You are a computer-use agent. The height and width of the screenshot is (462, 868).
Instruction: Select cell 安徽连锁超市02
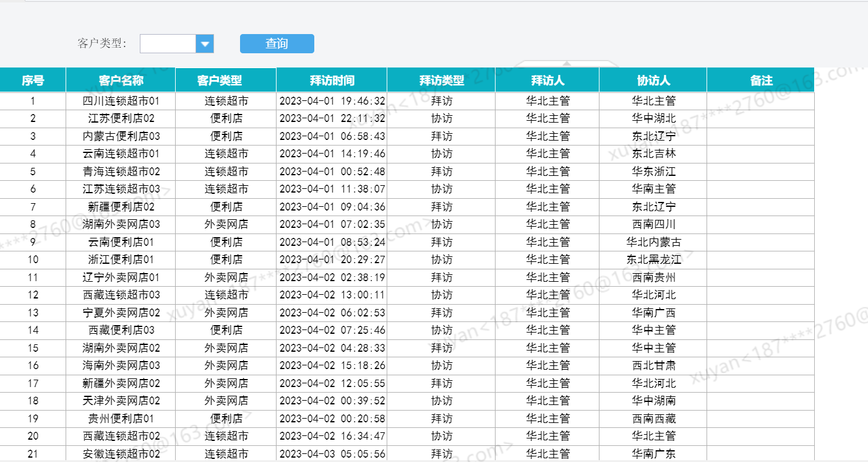pyautogui.click(x=121, y=454)
